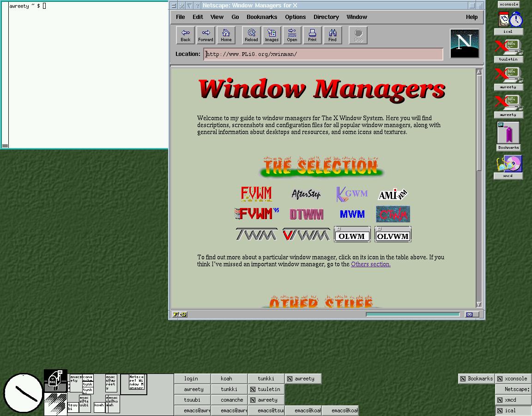Click the tuuletin terminal desktop icon
This screenshot has width=532, height=416.
pyautogui.click(x=508, y=48)
